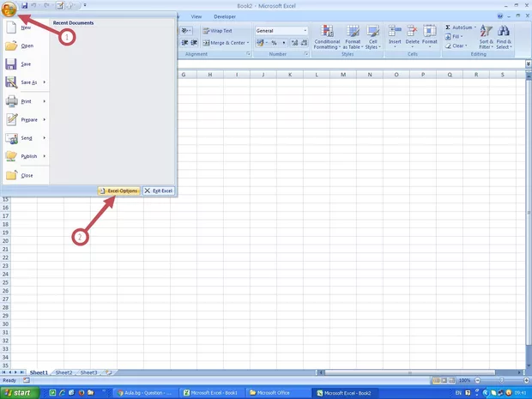Switch to Page Layout view
This screenshot has width=532, height=399.
[444, 380]
